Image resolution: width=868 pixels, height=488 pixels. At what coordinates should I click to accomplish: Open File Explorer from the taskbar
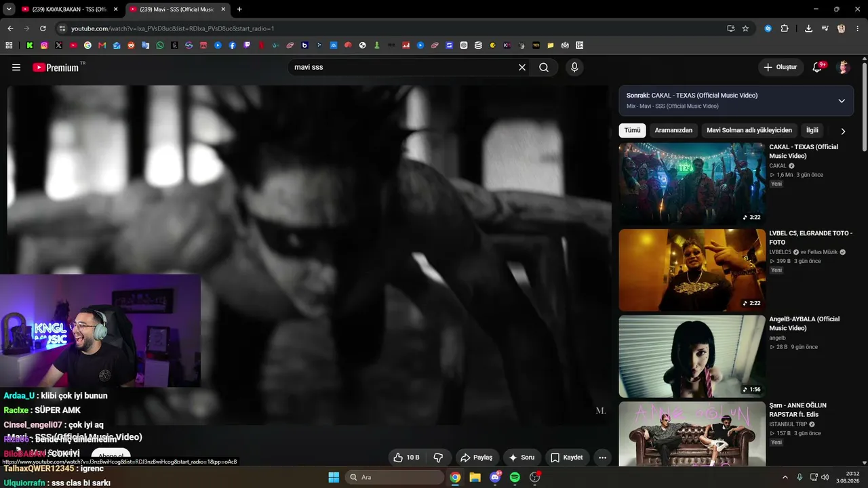coord(475,477)
